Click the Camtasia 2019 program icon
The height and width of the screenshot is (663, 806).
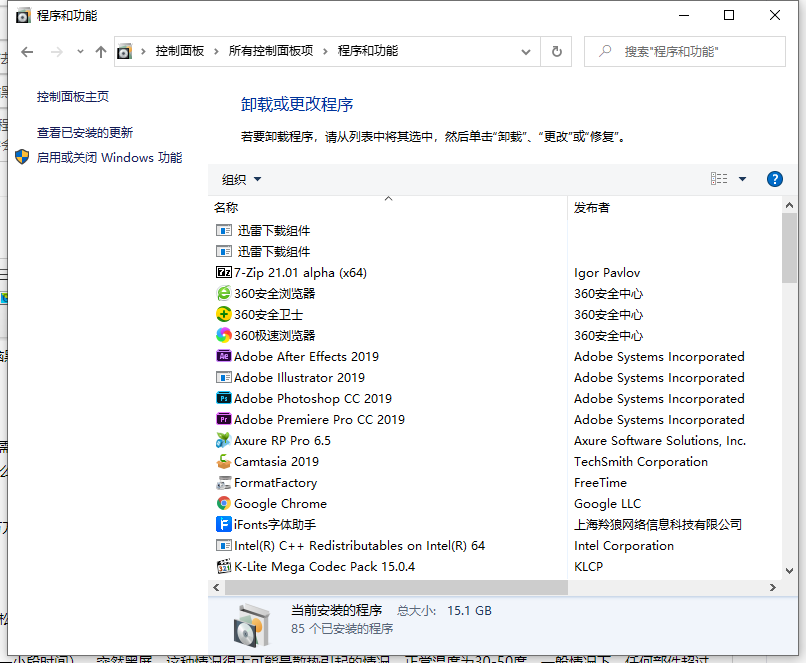coord(224,461)
